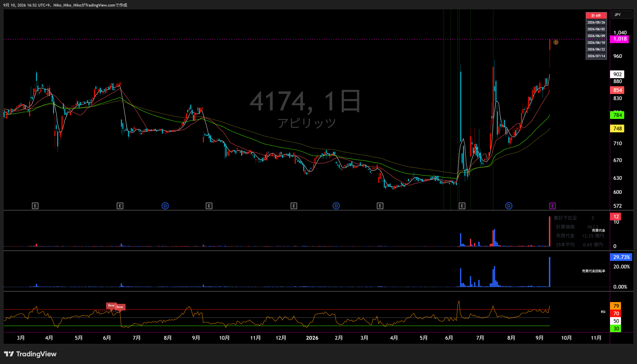
Task: Click the 売買代金 indicator label
Action: (x=598, y=230)
